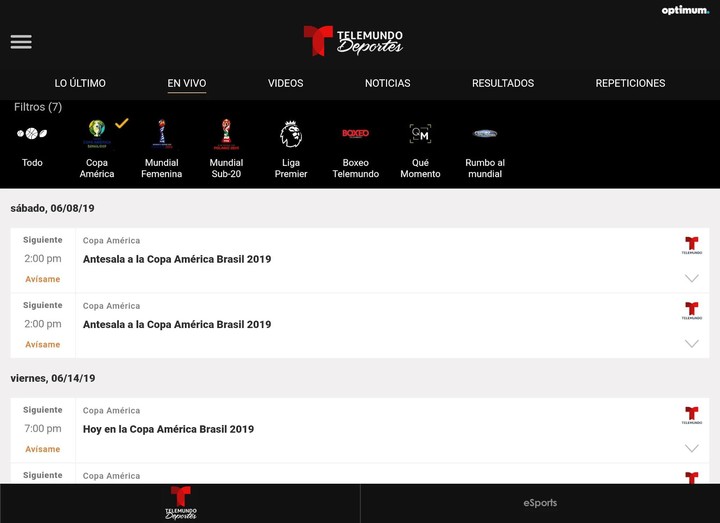
Task: Open the Noticias tab
Action: [388, 83]
